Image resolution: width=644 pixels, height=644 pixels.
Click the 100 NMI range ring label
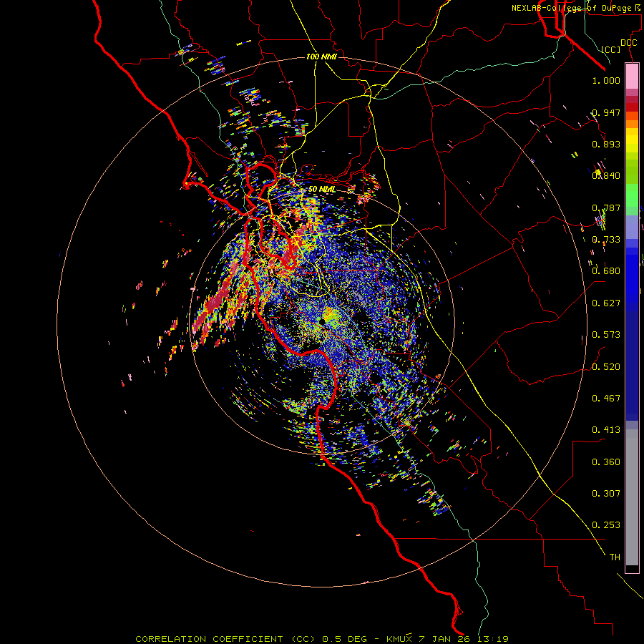tap(321, 57)
